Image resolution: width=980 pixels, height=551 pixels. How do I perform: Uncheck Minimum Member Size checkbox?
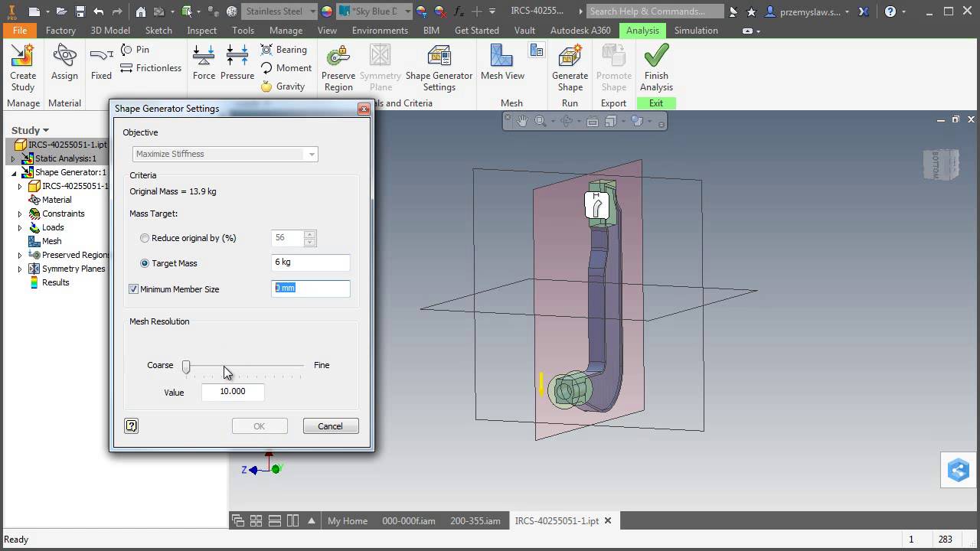click(x=133, y=289)
